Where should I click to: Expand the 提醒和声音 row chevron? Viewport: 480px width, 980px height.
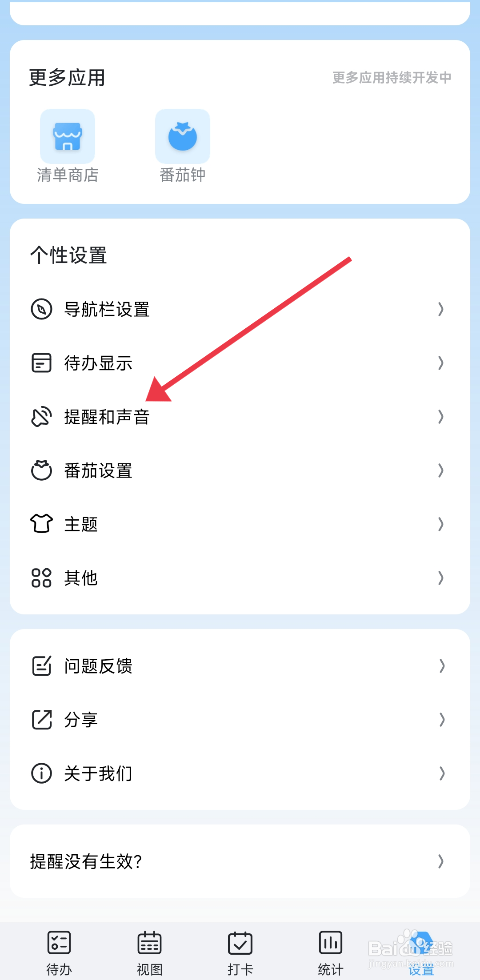click(441, 417)
